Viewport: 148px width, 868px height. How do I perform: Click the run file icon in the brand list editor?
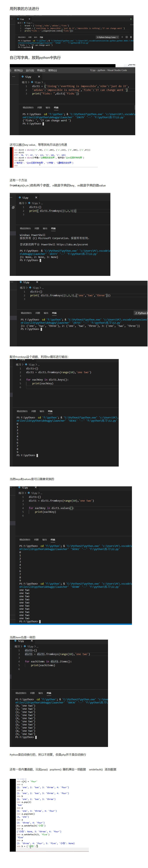[131, 19]
